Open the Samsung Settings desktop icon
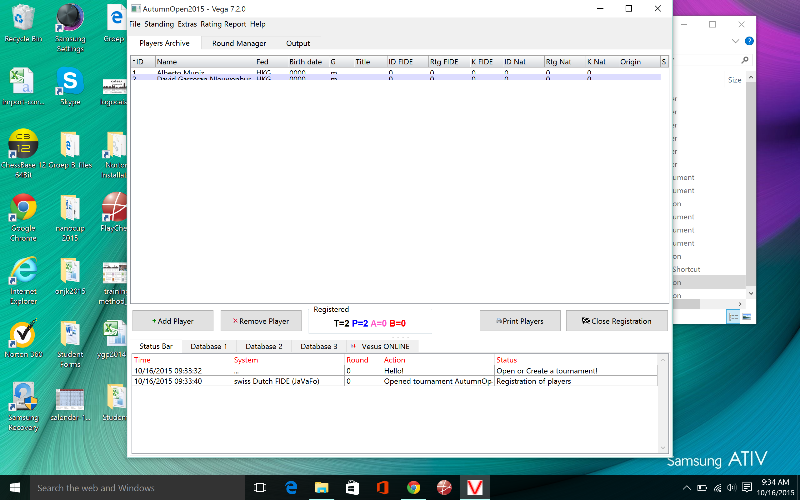Image resolution: width=800 pixels, height=500 pixels. (68, 20)
